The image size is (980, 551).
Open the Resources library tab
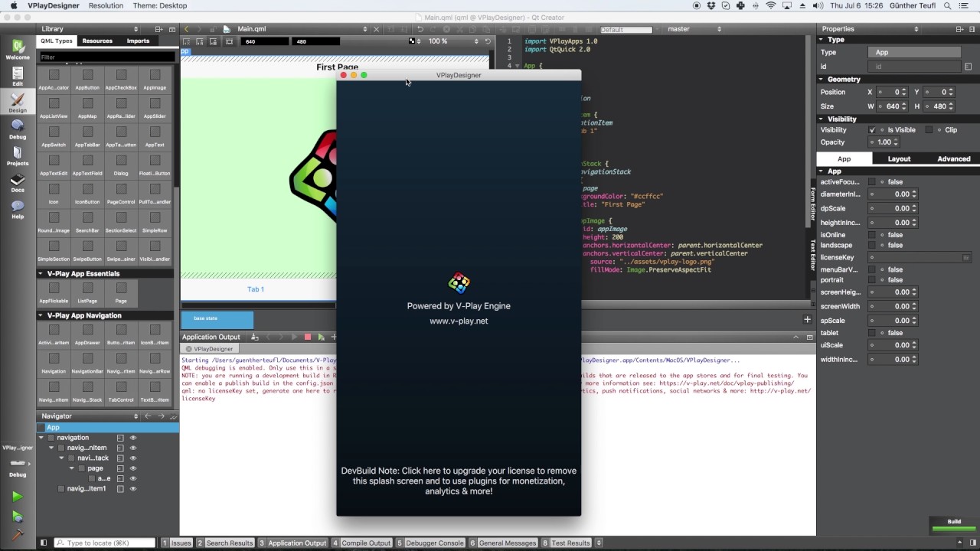click(97, 41)
